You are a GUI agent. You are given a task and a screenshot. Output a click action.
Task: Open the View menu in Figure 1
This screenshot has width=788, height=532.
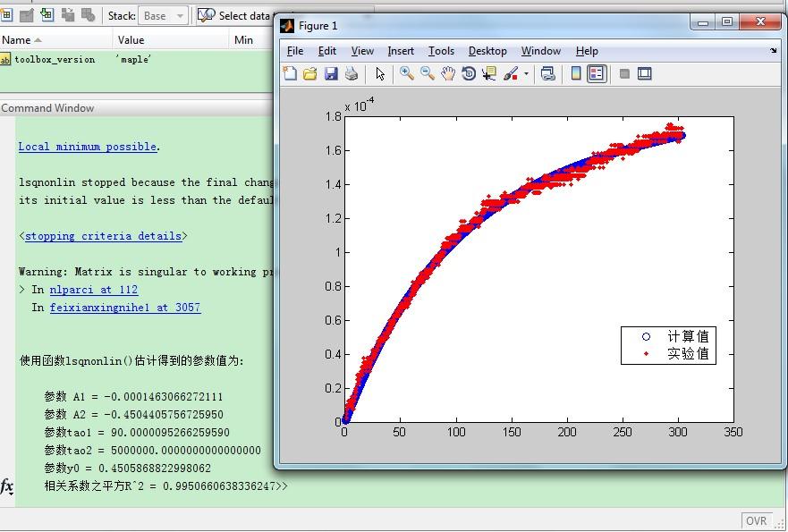pos(362,51)
